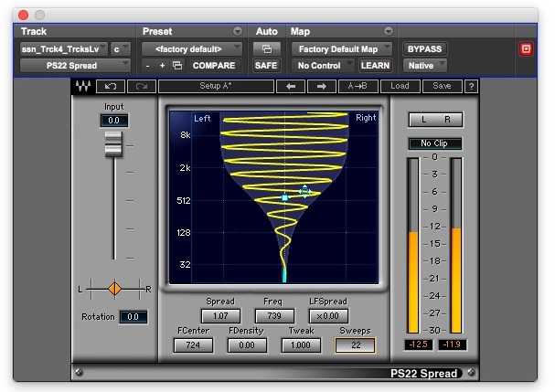Click the crosshair spread handle in graph
The image size is (555, 392).
304,191
